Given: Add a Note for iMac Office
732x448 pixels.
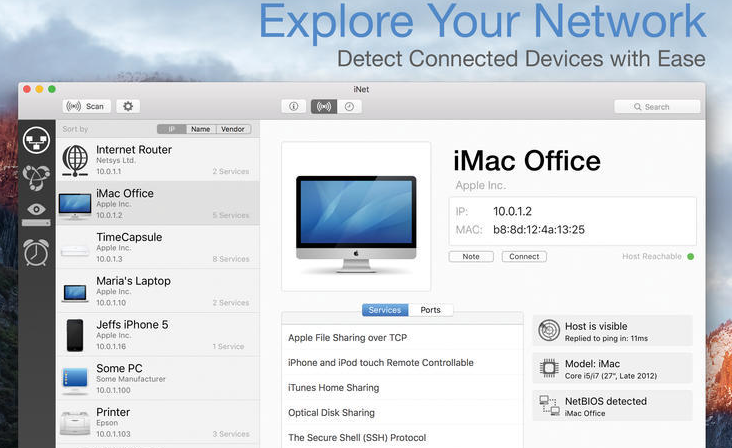Looking at the screenshot, I should 471,257.
